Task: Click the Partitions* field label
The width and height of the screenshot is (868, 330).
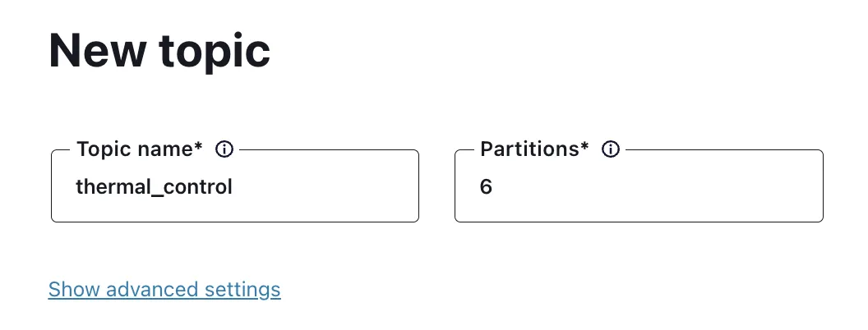Action: pyautogui.click(x=534, y=149)
